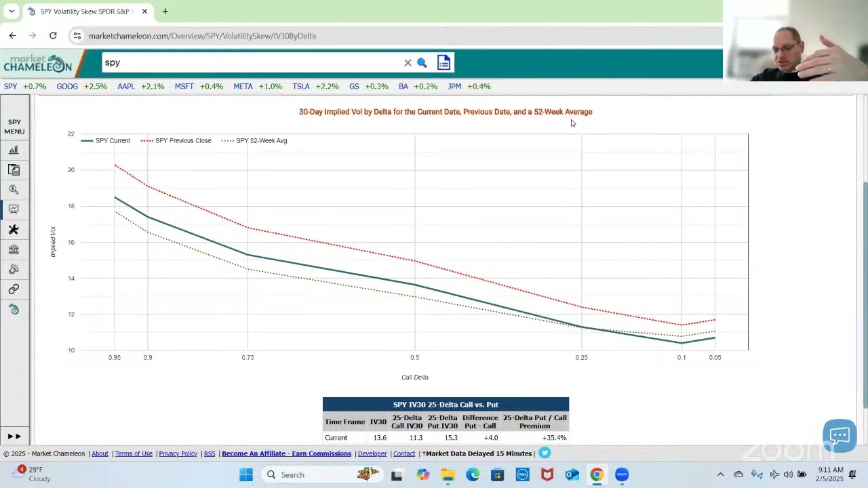The height and width of the screenshot is (488, 868).
Task: Click the site info icon in address bar
Action: click(77, 36)
